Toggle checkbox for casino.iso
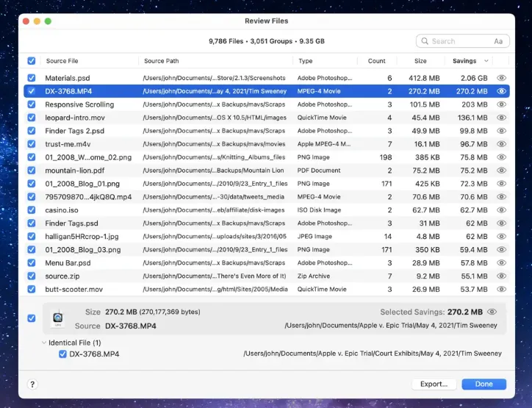The image size is (532, 408). (x=32, y=210)
